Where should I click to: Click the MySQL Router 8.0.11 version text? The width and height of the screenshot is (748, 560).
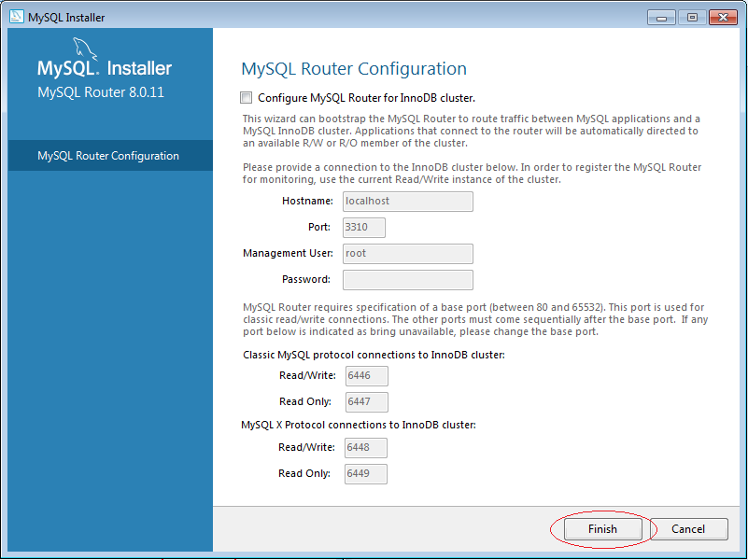click(x=101, y=92)
